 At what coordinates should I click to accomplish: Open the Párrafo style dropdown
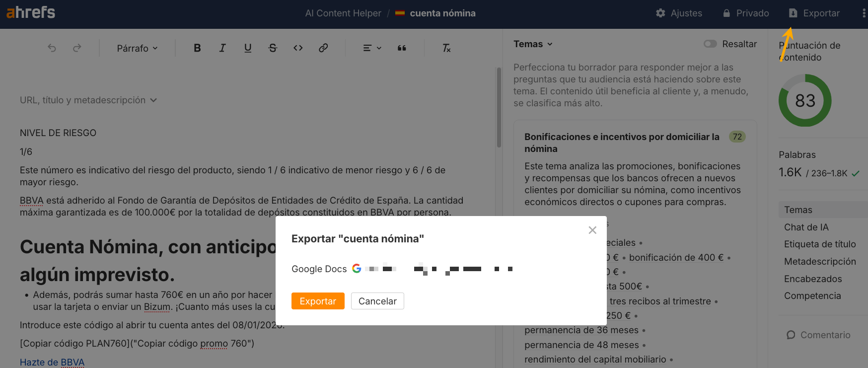137,48
